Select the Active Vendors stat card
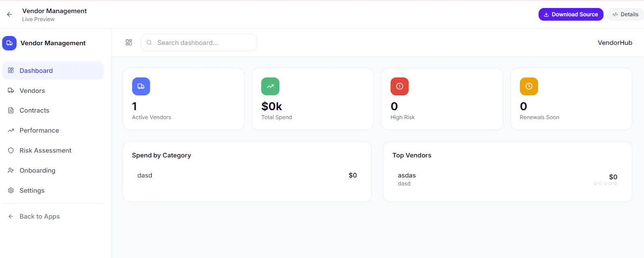644x258 pixels. click(x=184, y=99)
